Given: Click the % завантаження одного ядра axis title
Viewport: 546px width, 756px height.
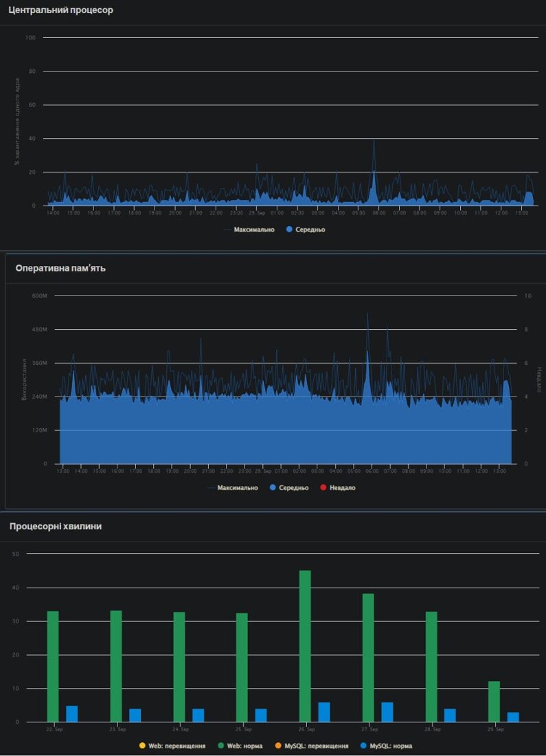Looking at the screenshot, I should [17, 122].
